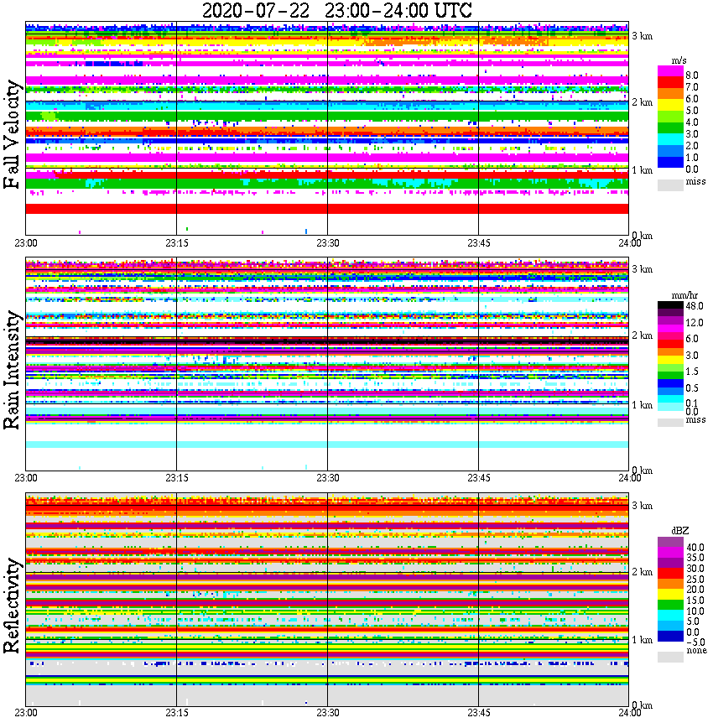Screen dimensions: 713x728
Task: Click the "23:45" time label under the Rain Intensity panel
Action: [478, 478]
